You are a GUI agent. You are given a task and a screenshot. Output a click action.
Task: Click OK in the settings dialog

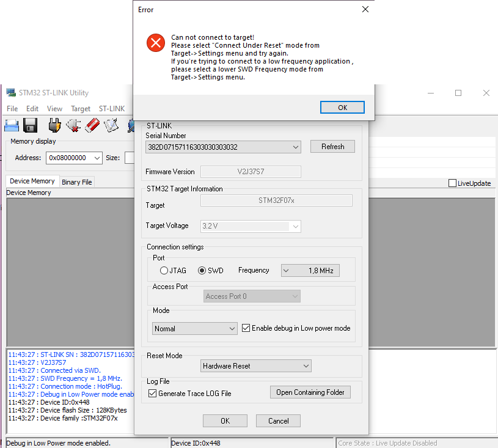225,421
